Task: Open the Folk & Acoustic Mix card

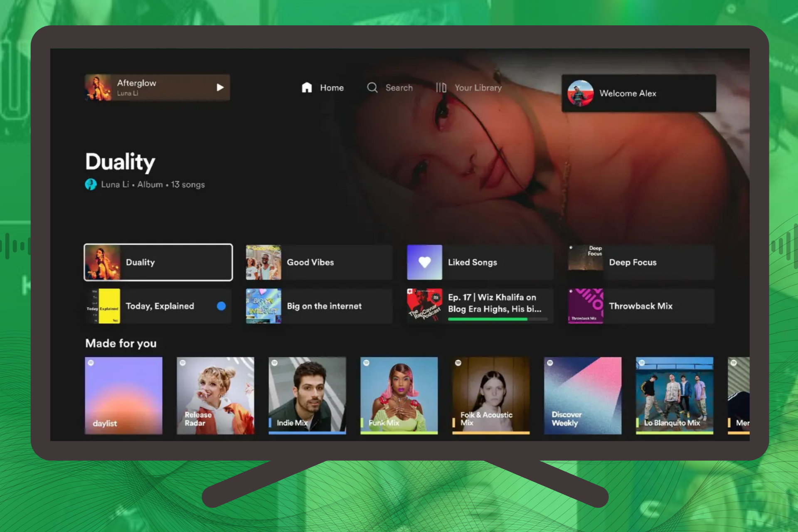Action: pos(491,396)
